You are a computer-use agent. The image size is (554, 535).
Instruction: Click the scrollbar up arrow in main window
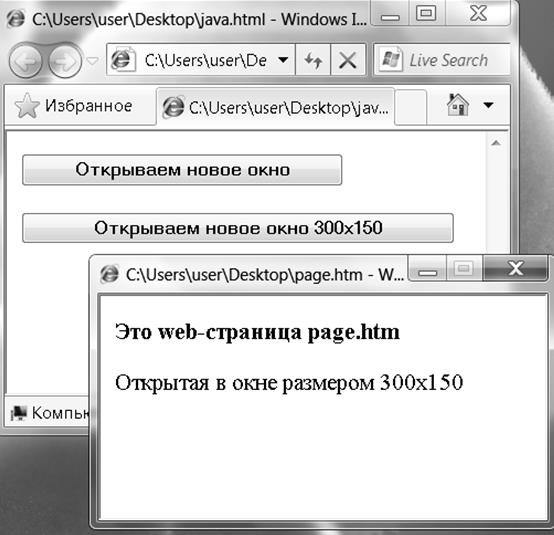[x=496, y=143]
